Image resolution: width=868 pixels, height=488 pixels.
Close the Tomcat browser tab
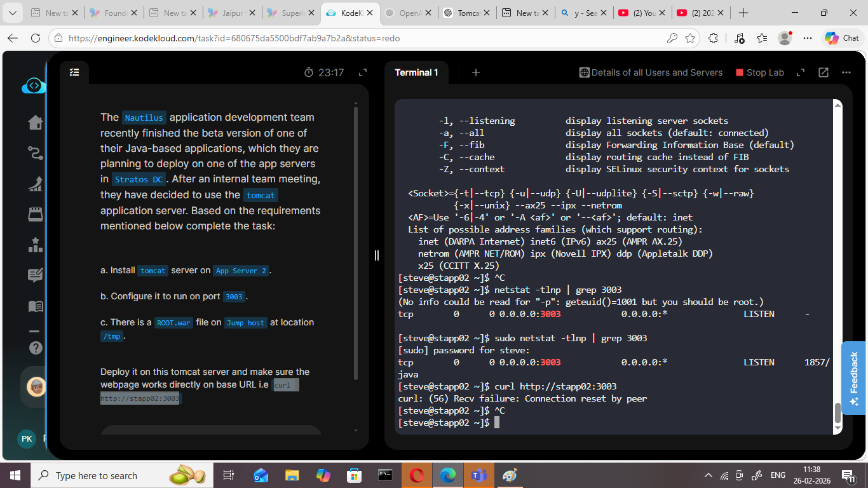[x=486, y=13]
